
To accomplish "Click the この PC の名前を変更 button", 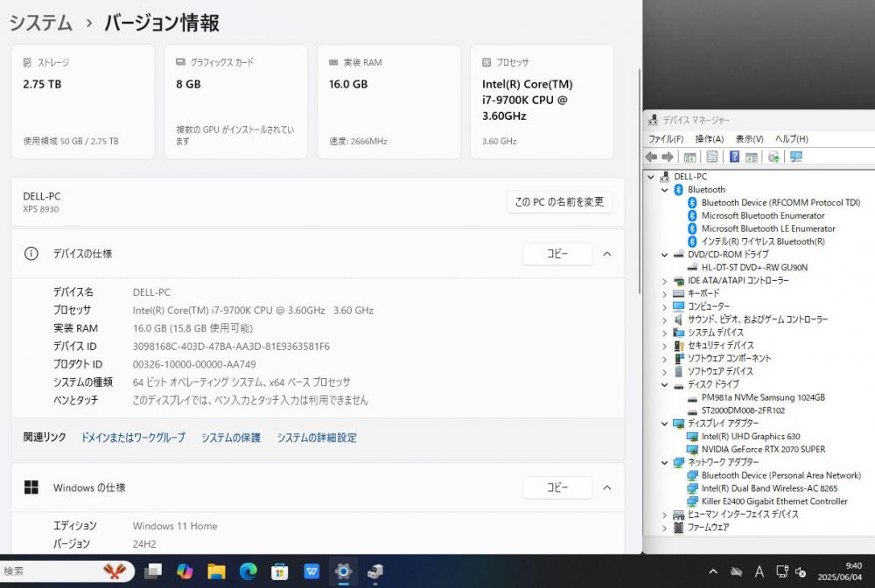I will (x=559, y=202).
